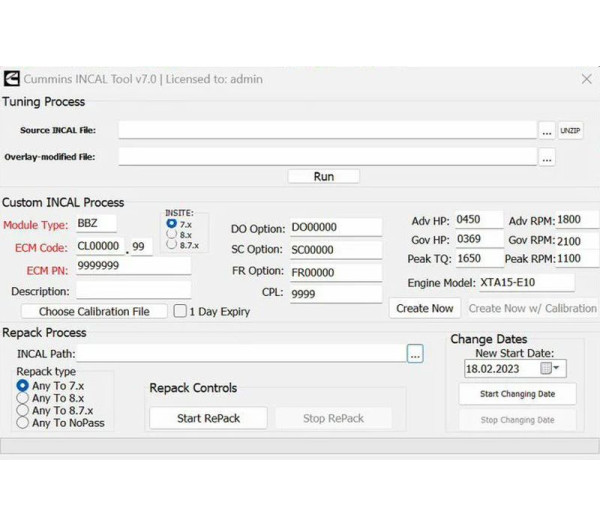Click Start Changing Date button
The width and height of the screenshot is (600, 526).
517,394
